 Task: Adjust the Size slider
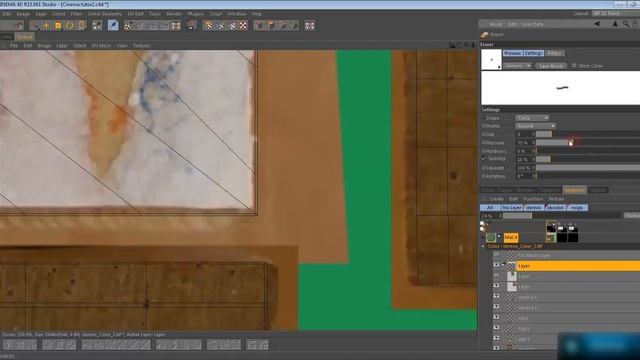coord(588,134)
